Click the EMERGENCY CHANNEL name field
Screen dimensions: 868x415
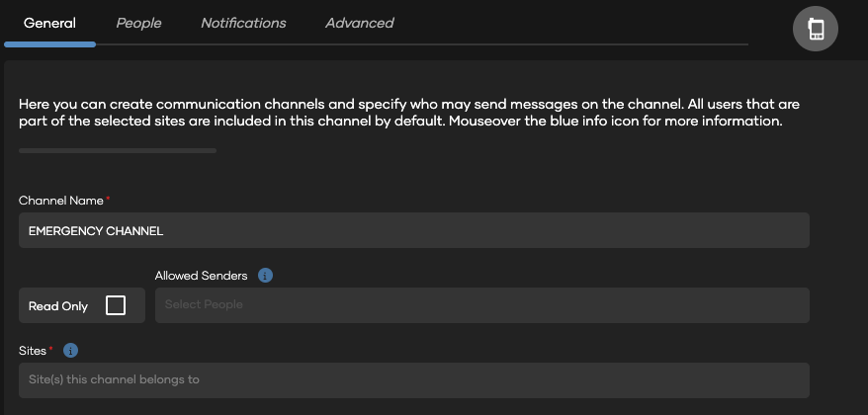[414, 230]
